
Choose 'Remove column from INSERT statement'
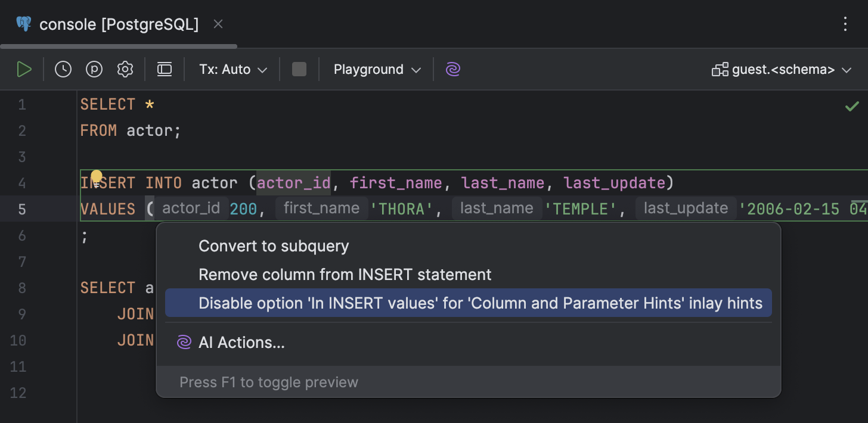pyautogui.click(x=345, y=275)
